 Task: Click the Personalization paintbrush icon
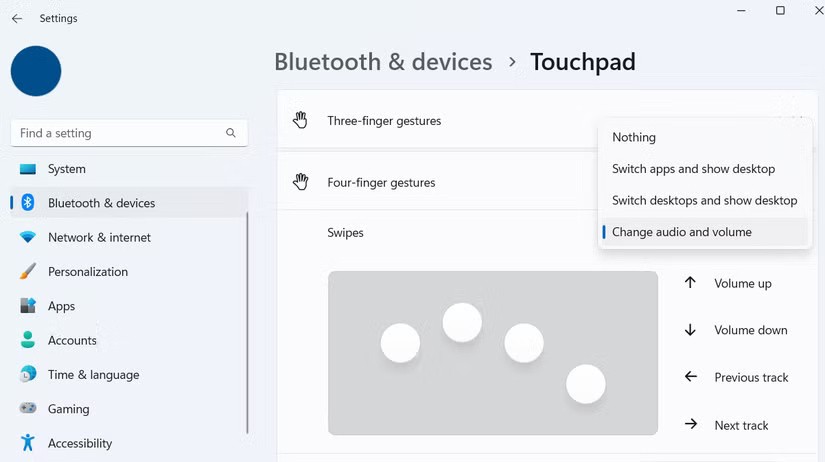(28, 272)
